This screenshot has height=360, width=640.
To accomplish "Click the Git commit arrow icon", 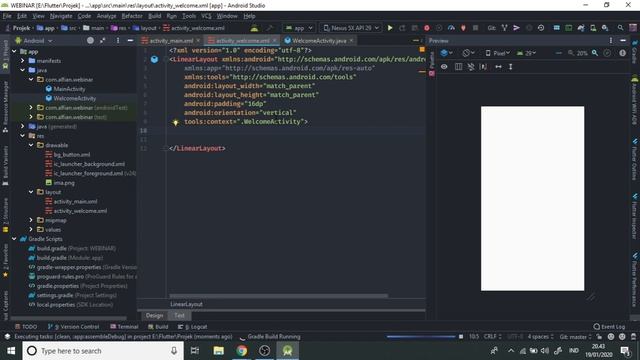I will pyautogui.click(x=516, y=28).
